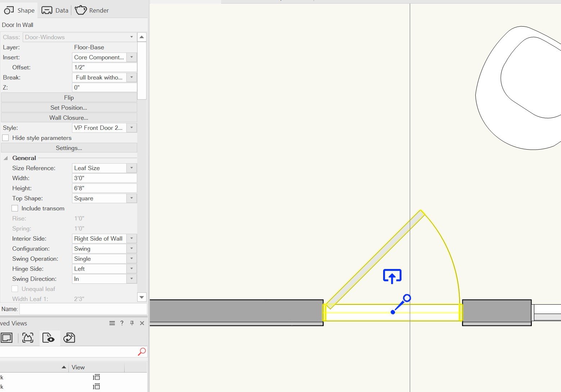Viewport: 561px width, 392px height.
Task: Pin the Saved Views palette
Action: point(132,323)
